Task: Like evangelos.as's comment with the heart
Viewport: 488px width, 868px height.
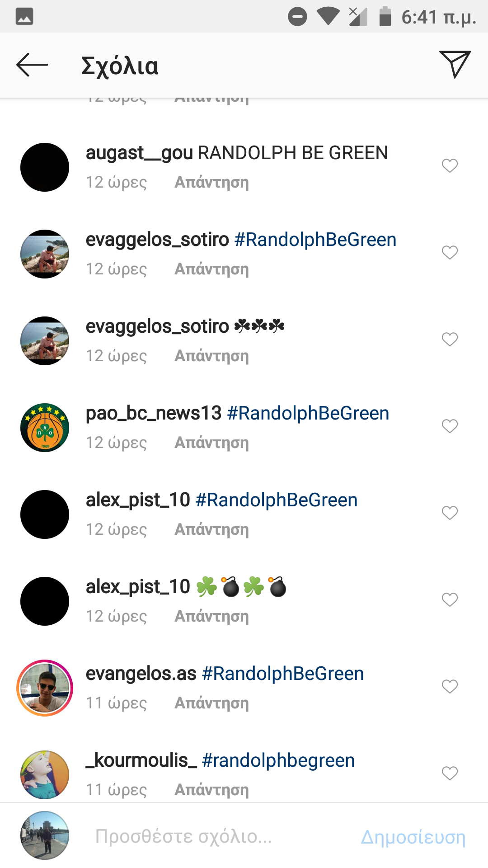Action: [450, 687]
